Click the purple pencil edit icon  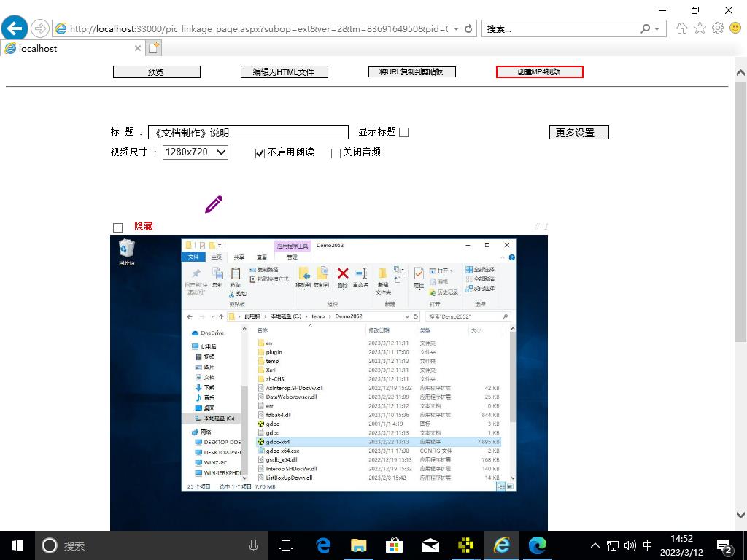(213, 204)
